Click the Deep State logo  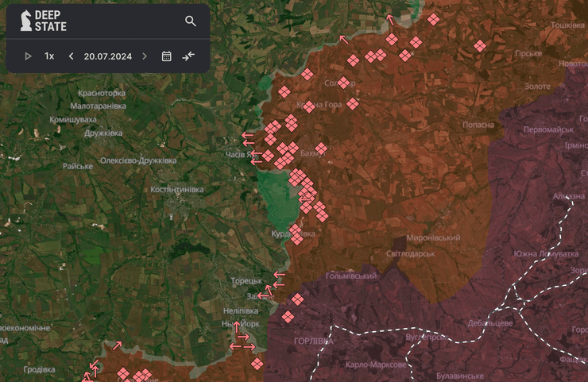click(x=44, y=21)
